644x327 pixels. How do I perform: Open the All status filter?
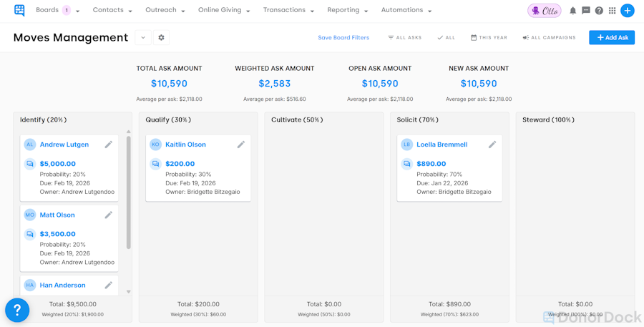(x=446, y=37)
